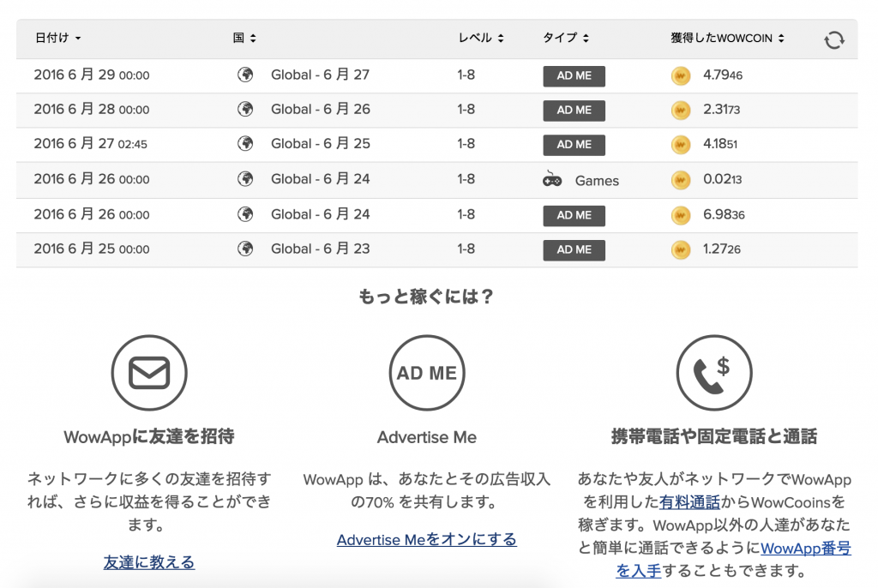Click the globe icon on the Global - 6月27 row
This screenshot has width=878, height=588.
click(x=245, y=75)
